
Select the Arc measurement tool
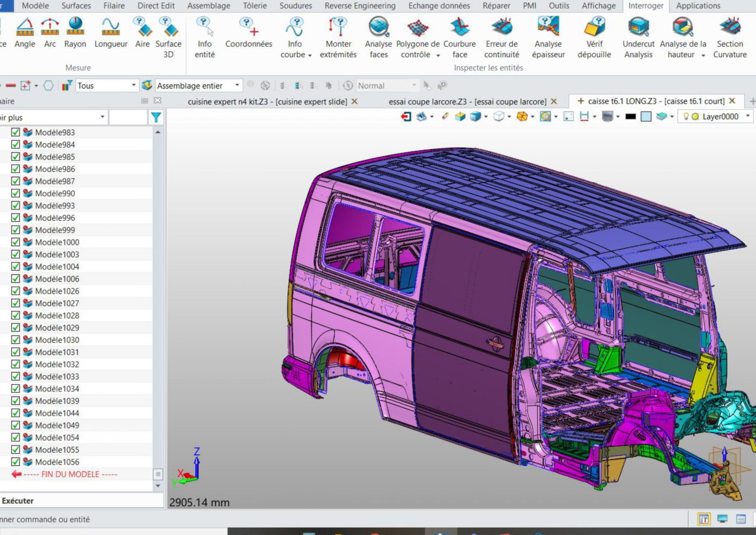tap(50, 33)
